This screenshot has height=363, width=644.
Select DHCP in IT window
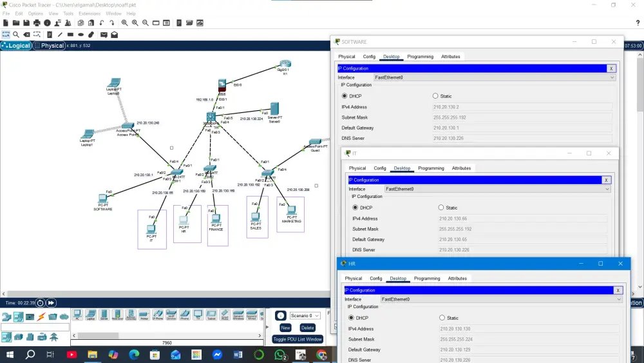point(355,208)
